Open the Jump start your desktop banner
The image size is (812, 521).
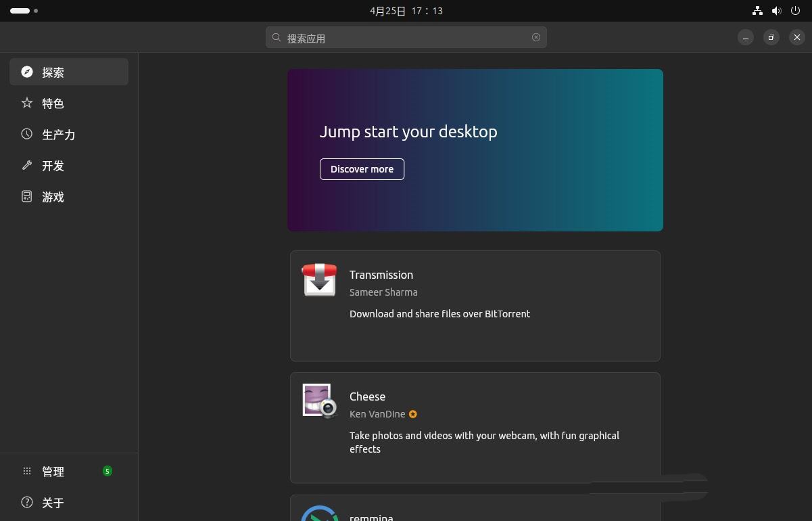[x=475, y=150]
